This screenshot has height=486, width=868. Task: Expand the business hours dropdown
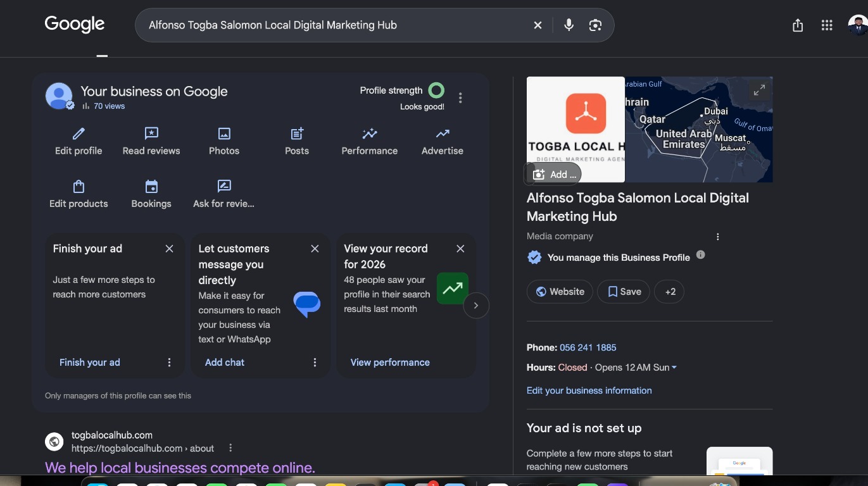point(674,368)
